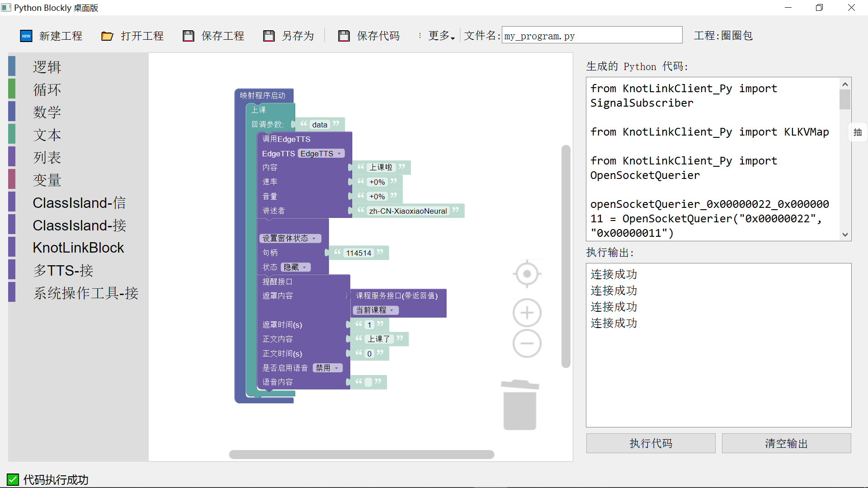
Task: Zoom out with the minus icon
Action: coord(527,343)
